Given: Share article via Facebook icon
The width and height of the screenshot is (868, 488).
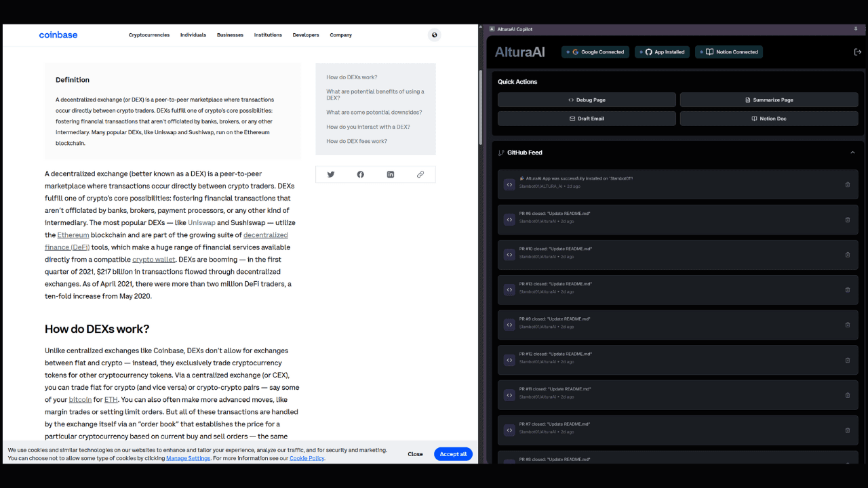Looking at the screenshot, I should click(361, 174).
